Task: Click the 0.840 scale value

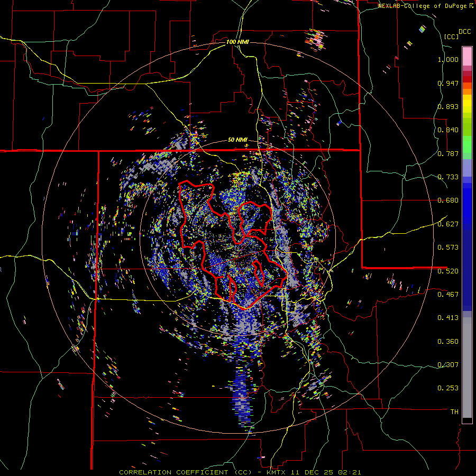Action: [448, 130]
